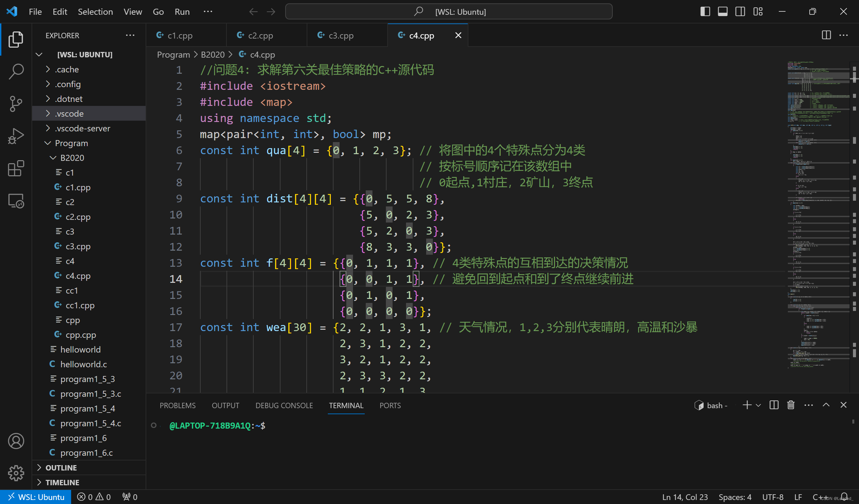
Task: Switch to the c2.cpp editor tab
Action: click(260, 36)
